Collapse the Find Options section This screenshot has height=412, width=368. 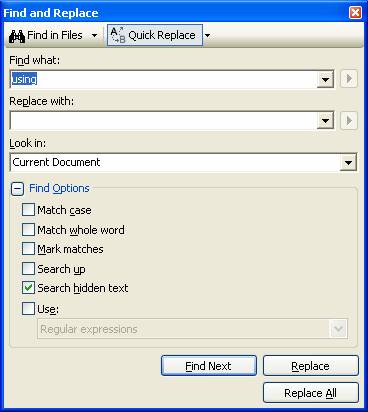tap(17, 189)
